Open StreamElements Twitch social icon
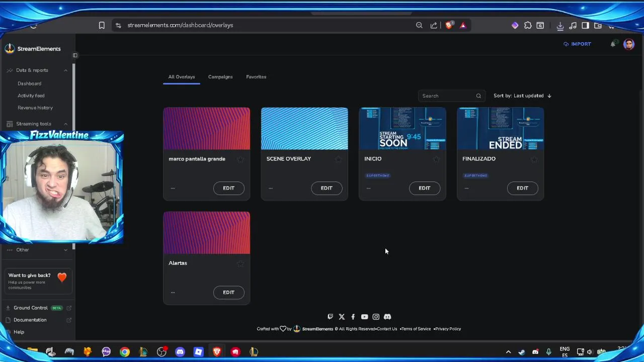The height and width of the screenshot is (362, 644). coord(330,317)
